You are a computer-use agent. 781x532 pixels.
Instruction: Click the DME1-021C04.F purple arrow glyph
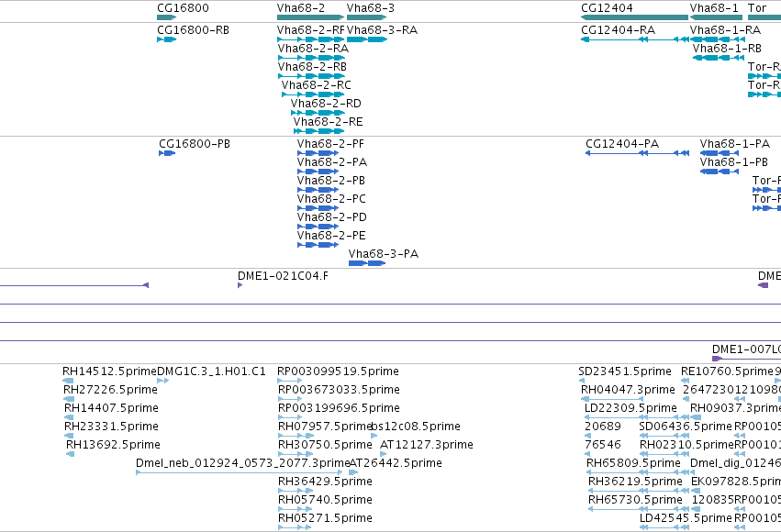click(x=240, y=285)
